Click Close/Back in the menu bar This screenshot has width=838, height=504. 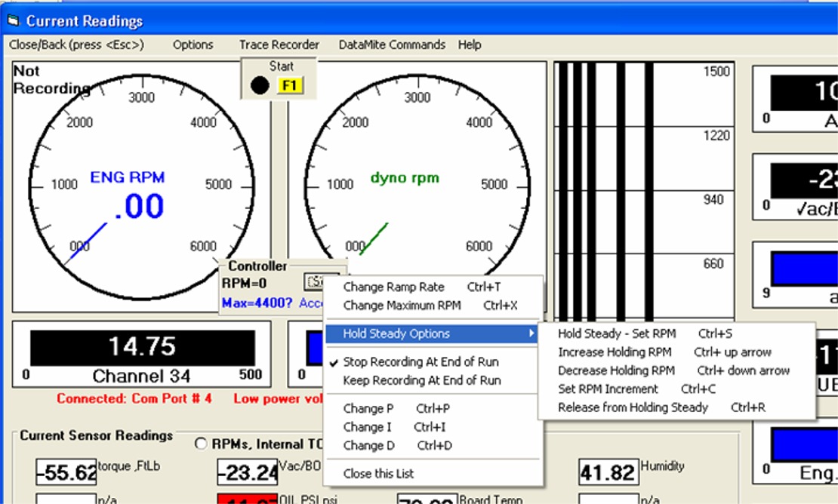(x=76, y=45)
